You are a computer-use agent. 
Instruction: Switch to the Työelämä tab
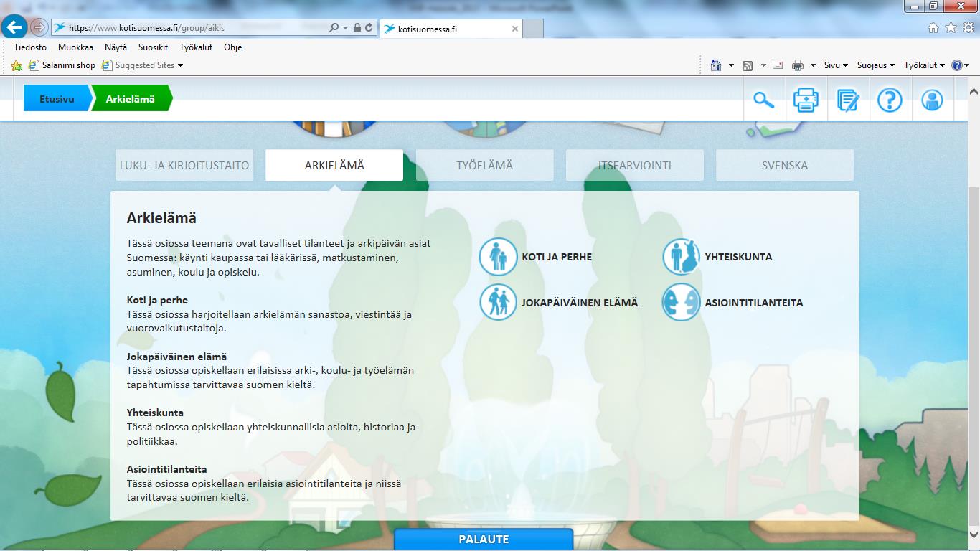pyautogui.click(x=484, y=165)
